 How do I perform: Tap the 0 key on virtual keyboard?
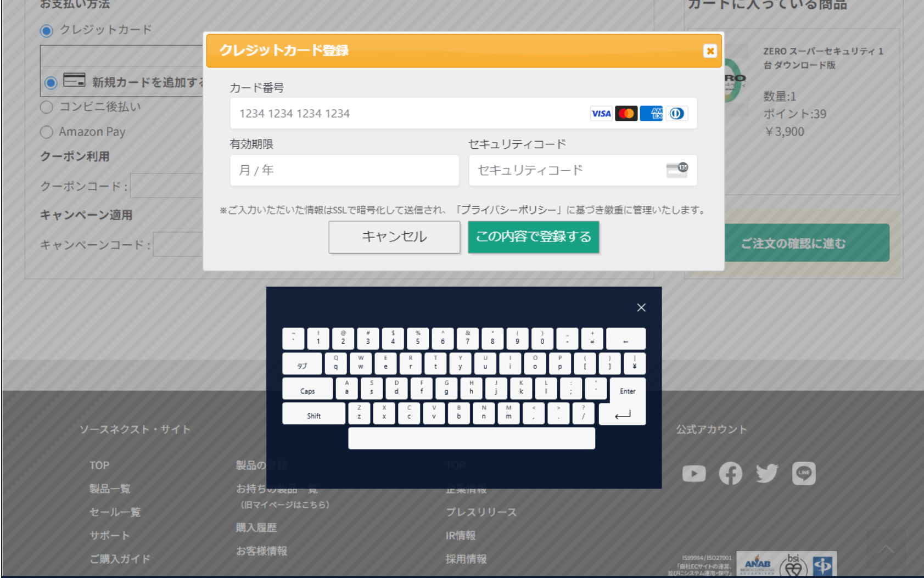tap(542, 339)
